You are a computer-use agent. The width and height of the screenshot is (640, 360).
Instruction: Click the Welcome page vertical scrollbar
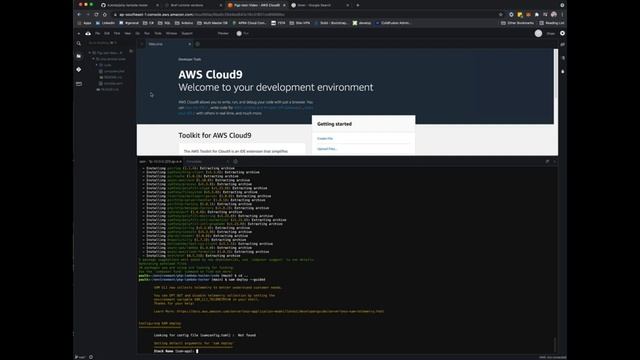tap(556, 73)
